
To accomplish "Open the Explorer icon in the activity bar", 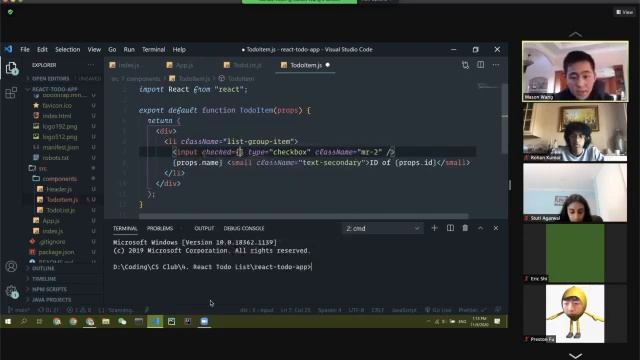I will click(x=11, y=68).
